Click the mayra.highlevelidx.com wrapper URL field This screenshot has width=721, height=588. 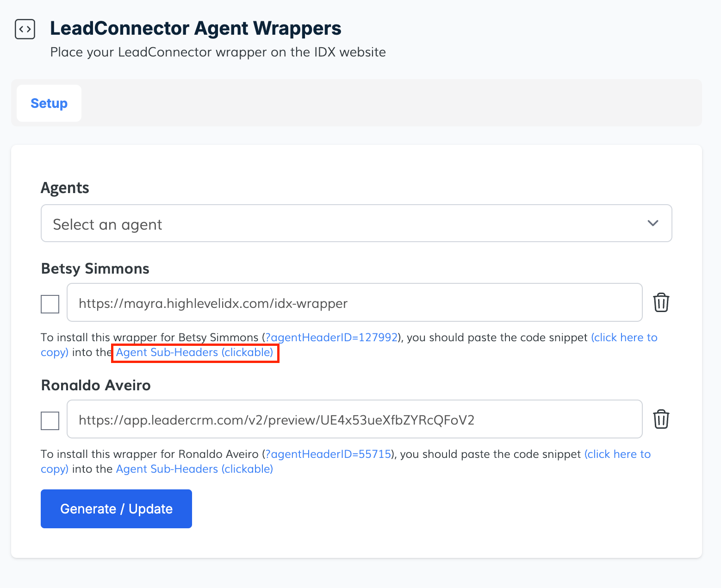tap(354, 303)
